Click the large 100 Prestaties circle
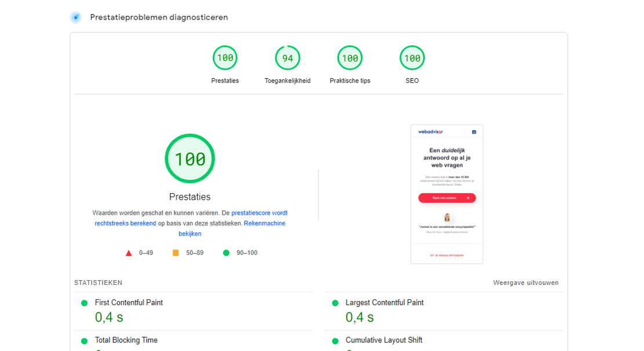The image size is (644, 351). tap(190, 158)
